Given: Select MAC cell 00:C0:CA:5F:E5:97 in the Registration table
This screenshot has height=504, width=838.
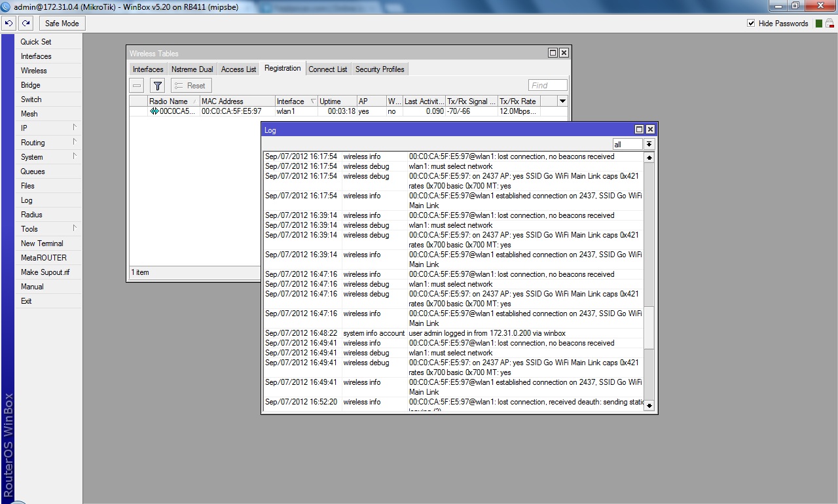Looking at the screenshot, I should click(x=232, y=111).
